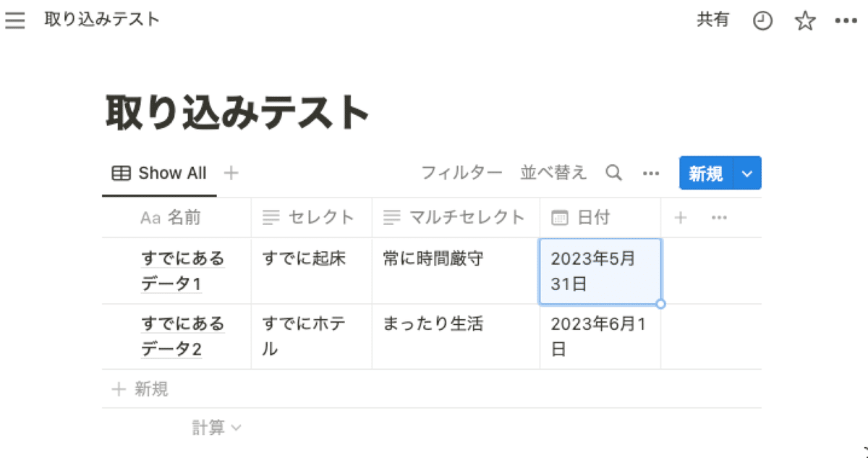Favorite the page using the star icon
Screen dimensions: 868x458
(x=804, y=20)
